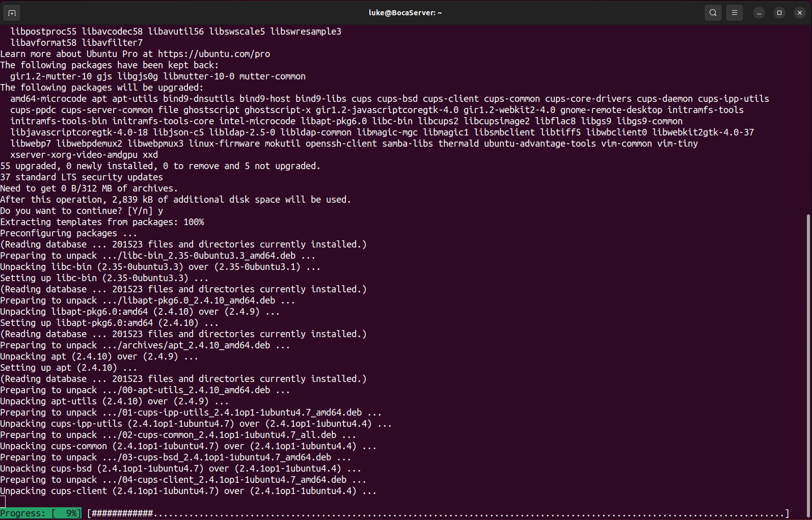812x520 pixels.
Task: Open the https://ubuntu.com/pro link
Action: (214, 54)
